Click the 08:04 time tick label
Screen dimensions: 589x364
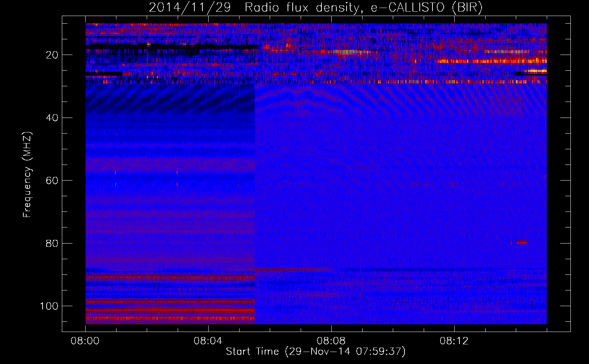(208, 341)
